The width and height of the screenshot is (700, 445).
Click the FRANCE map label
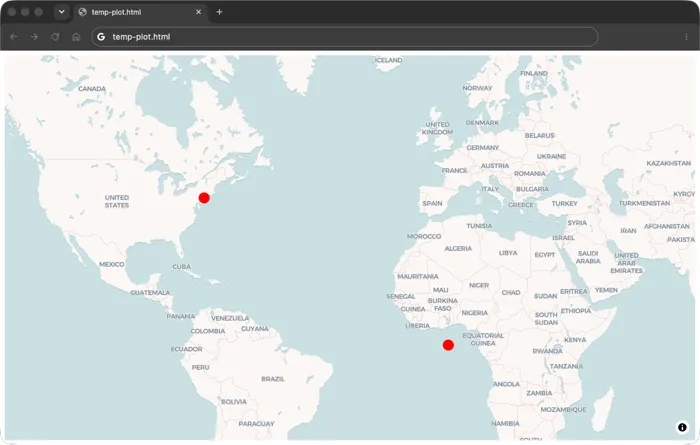[x=454, y=171]
